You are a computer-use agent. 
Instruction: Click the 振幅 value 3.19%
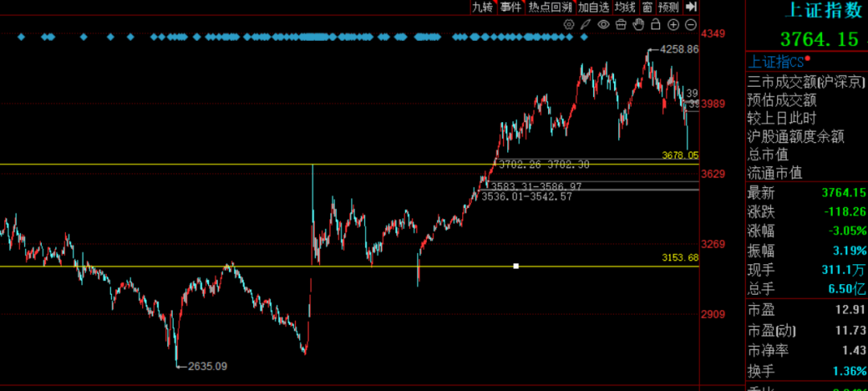850,250
